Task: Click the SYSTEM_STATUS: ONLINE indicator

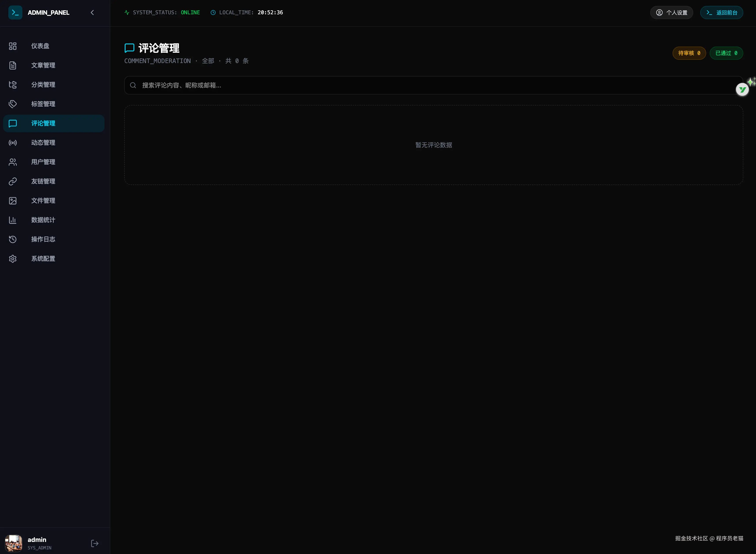Action: (x=162, y=12)
